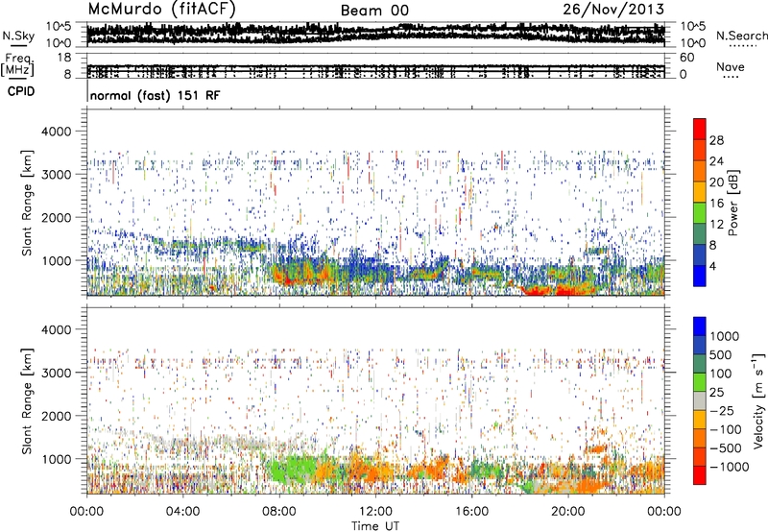Click the '4' tick on power colorbar
Screen dimensions: 768x532
712,266
